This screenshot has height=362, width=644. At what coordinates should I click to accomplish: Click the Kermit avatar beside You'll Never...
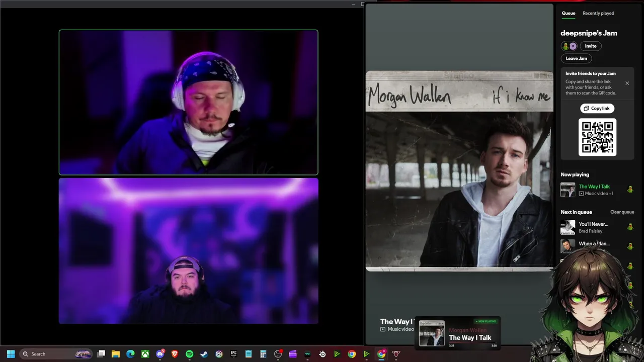click(630, 227)
